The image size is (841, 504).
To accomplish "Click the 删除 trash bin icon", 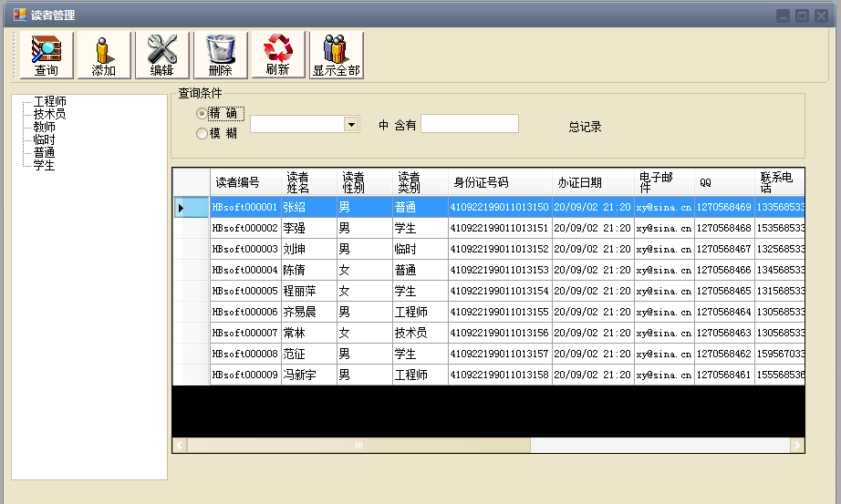I will click(x=221, y=56).
